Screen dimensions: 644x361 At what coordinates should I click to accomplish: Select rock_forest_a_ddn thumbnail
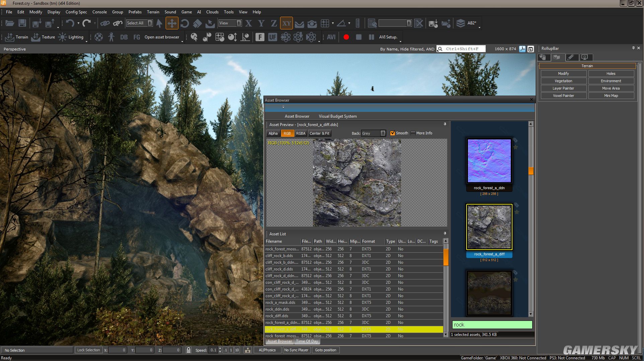pos(489,161)
